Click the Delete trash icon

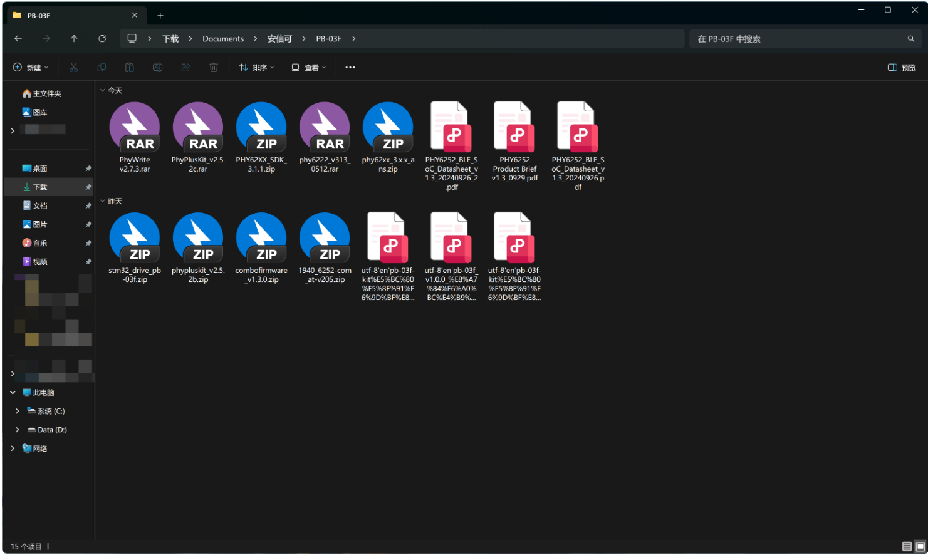tap(214, 67)
